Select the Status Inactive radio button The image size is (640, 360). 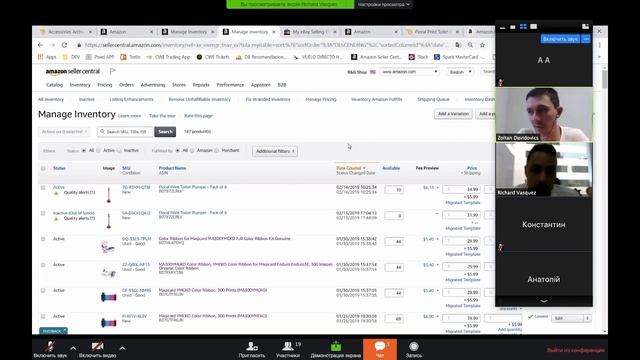tap(119, 151)
